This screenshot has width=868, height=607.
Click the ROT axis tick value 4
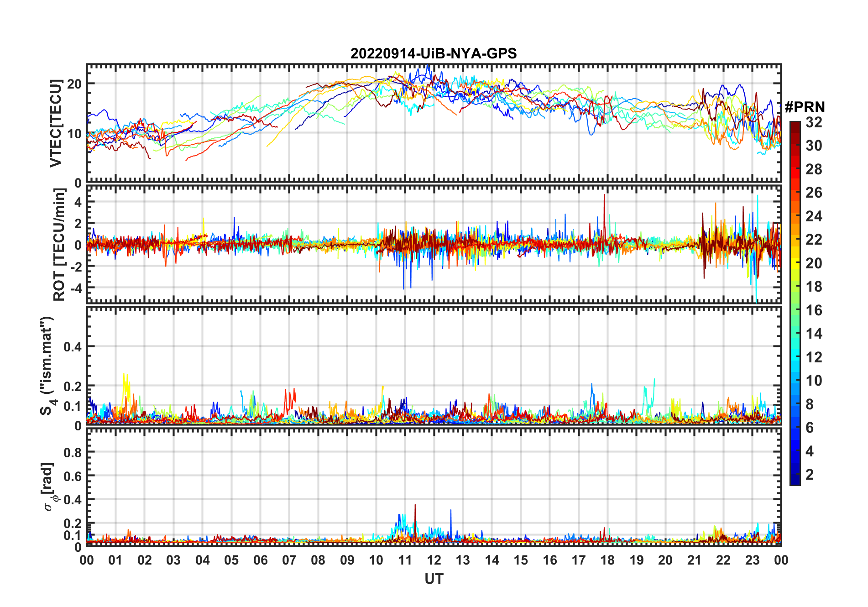pos(78,202)
